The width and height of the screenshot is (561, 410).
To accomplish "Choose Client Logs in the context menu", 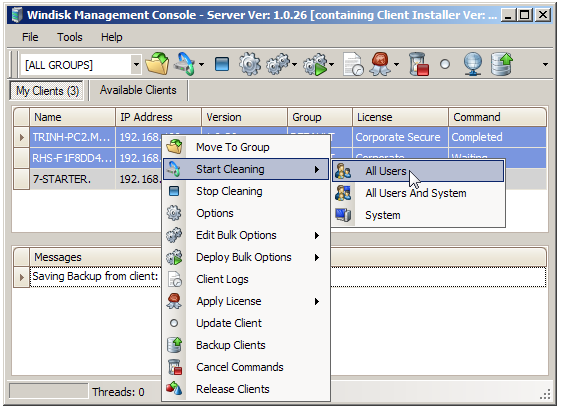I will 246,279.
